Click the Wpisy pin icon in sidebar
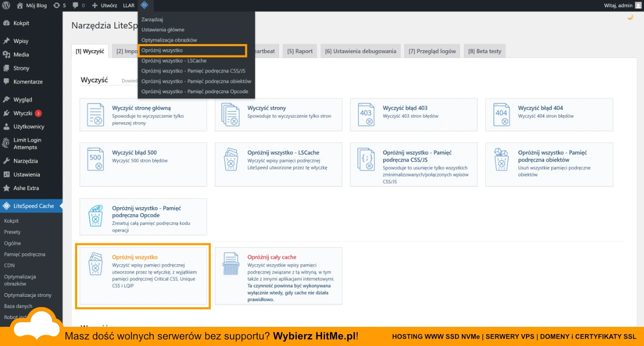Image resolution: width=644 pixels, height=346 pixels. coord(7,41)
